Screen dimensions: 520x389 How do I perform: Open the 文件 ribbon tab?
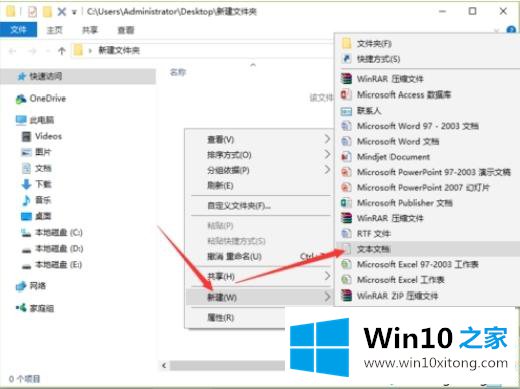click(x=18, y=30)
